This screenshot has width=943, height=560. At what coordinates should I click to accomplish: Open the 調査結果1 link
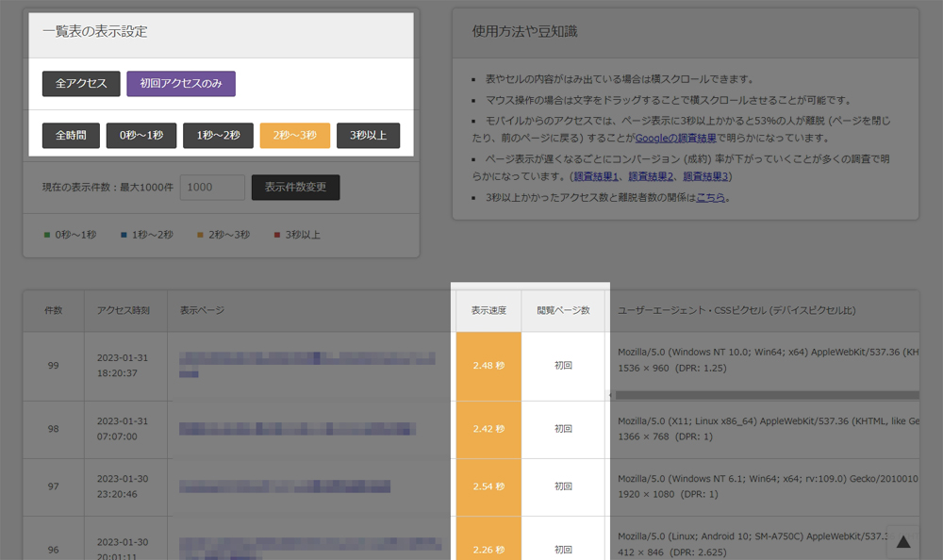[x=595, y=176]
